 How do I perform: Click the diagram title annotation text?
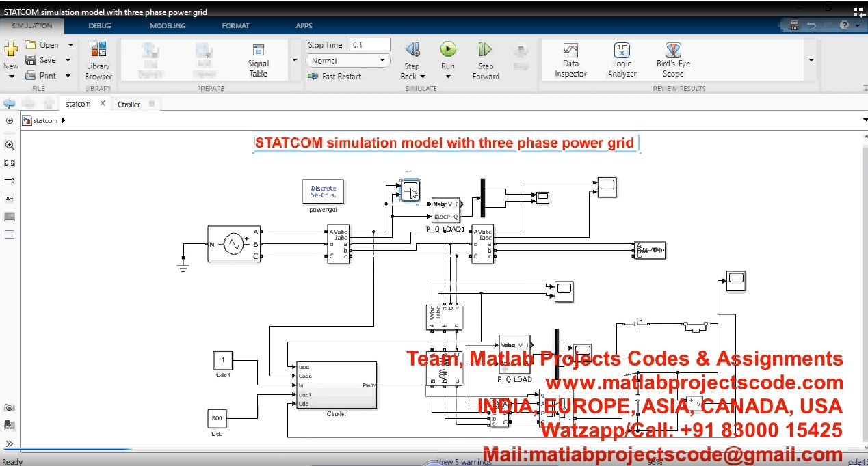pos(445,143)
